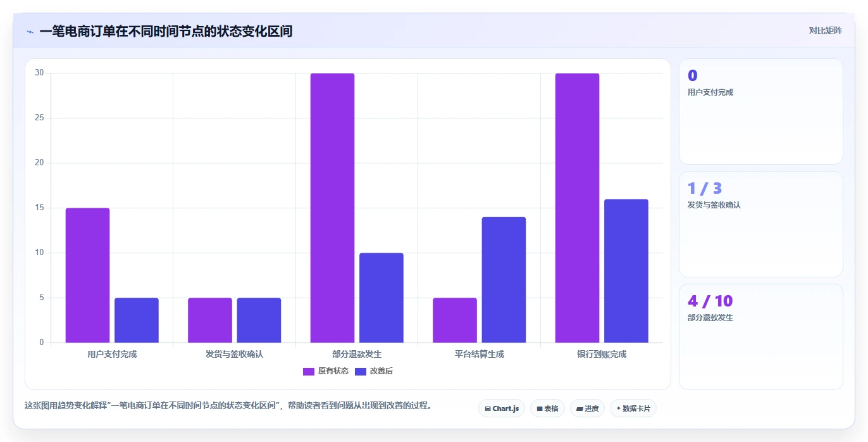Viewport: 868px width, 442px height.
Task: Click the 进度 tag
Action: coord(587,408)
